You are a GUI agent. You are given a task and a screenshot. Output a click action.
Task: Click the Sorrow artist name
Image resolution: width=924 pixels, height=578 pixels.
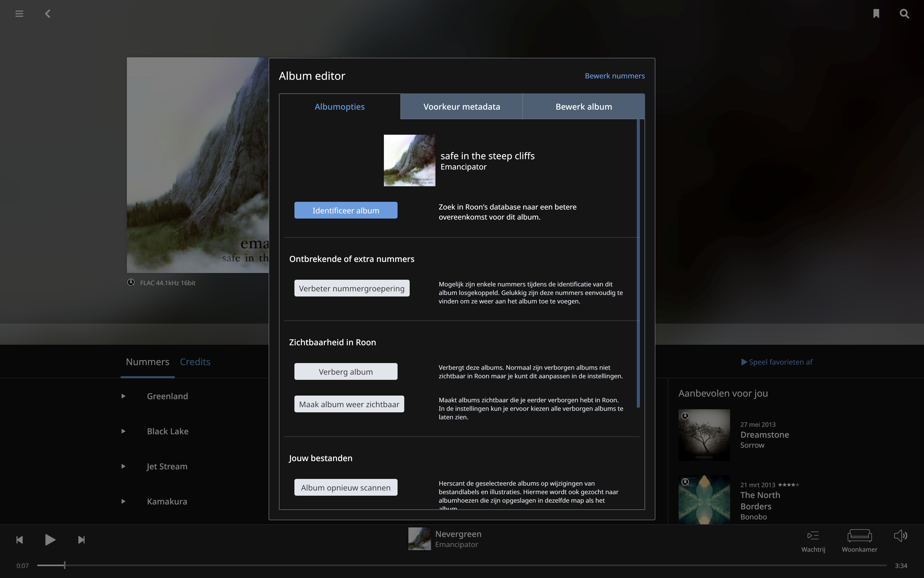coord(752,445)
